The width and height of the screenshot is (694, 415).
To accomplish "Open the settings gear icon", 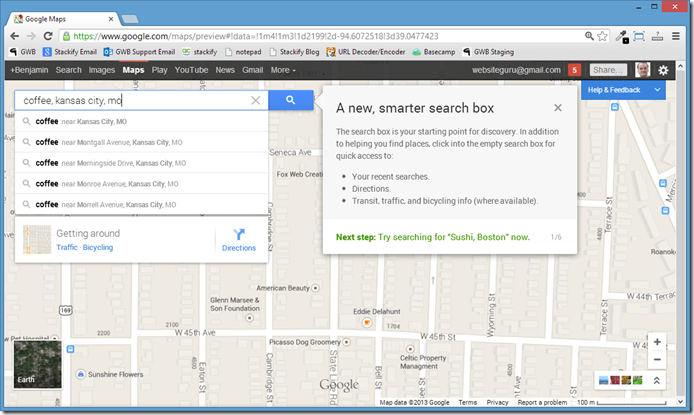I will tap(663, 70).
